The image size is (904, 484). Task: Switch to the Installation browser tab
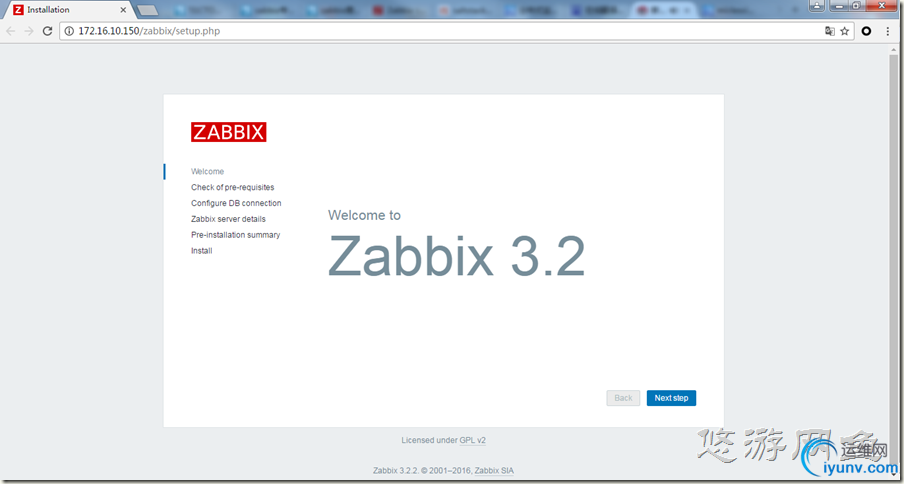68,10
